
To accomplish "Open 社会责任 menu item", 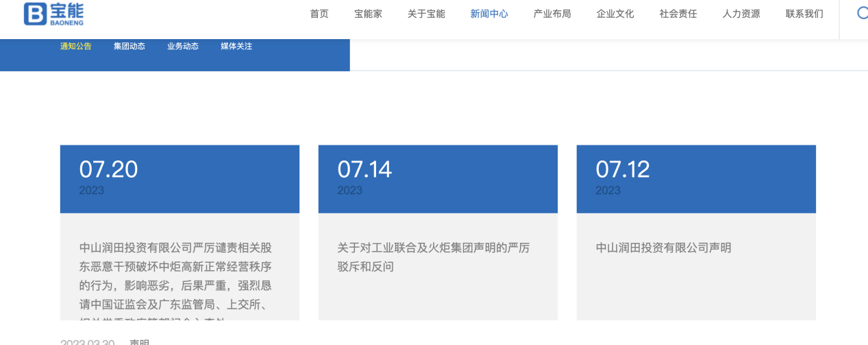I will 678,14.
